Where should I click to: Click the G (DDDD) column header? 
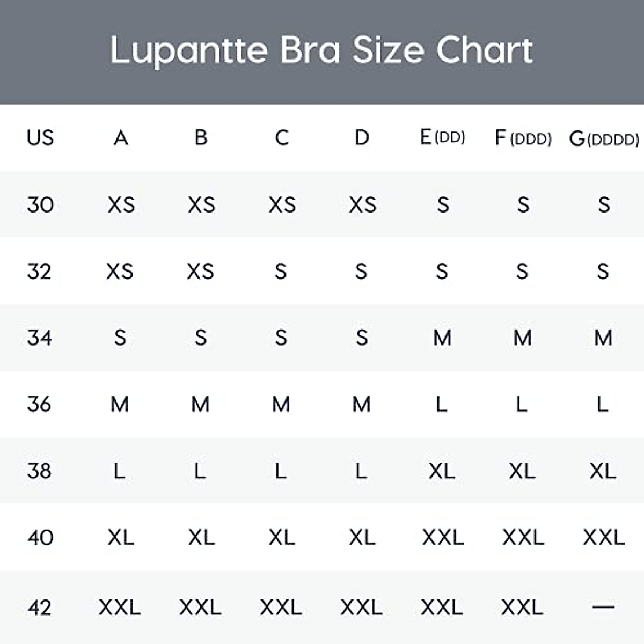[x=604, y=139]
